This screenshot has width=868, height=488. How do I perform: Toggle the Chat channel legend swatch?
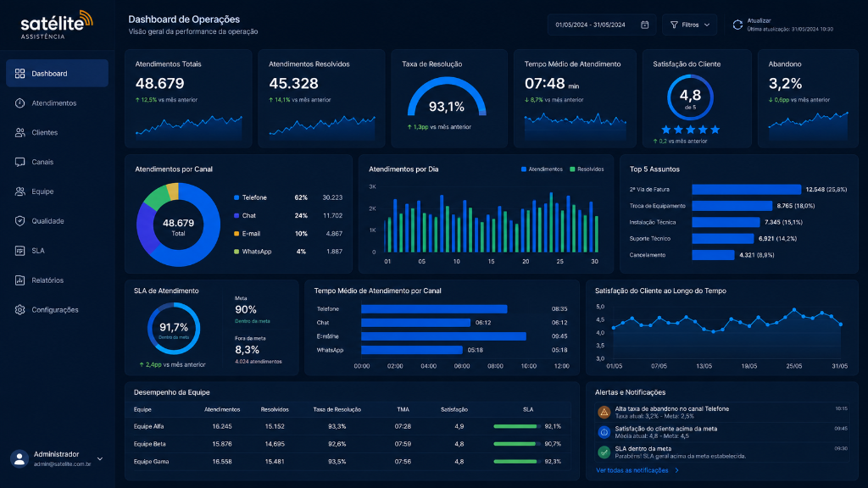coord(236,216)
